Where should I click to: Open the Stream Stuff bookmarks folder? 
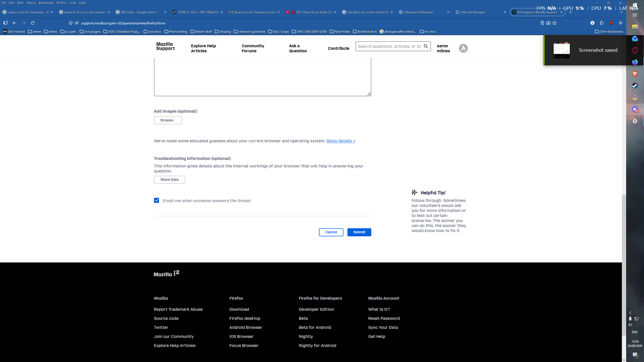pos(201,31)
